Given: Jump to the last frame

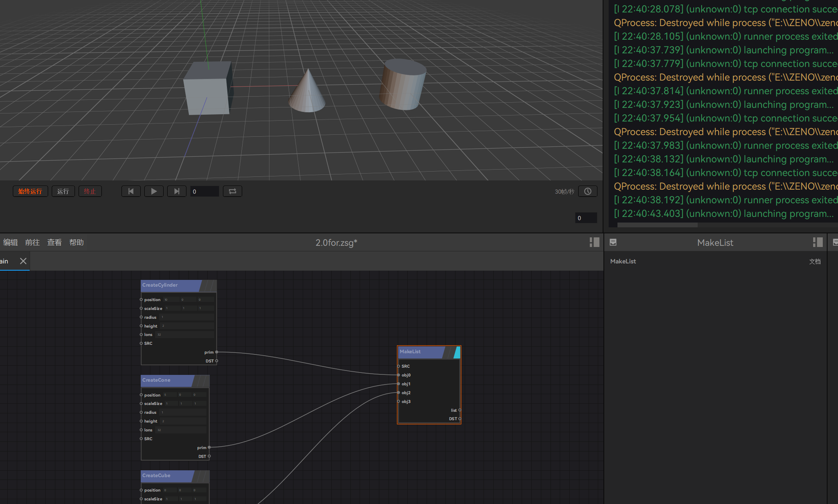Looking at the screenshot, I should point(176,192).
